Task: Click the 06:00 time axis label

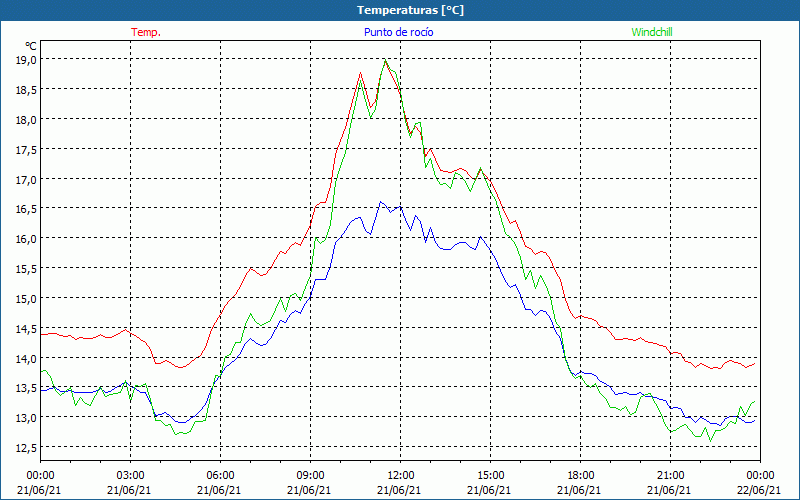Action: 220,476
